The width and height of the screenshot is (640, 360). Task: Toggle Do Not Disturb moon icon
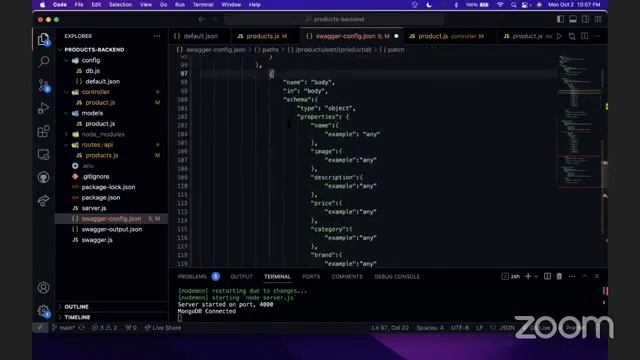429,5
